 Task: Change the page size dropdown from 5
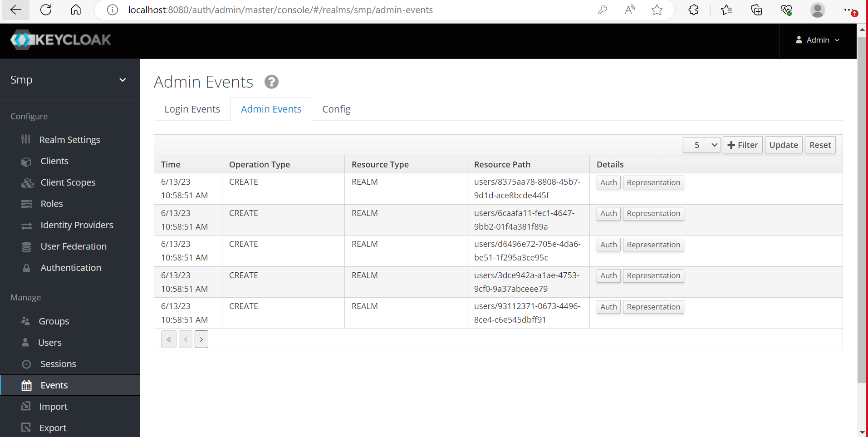701,144
